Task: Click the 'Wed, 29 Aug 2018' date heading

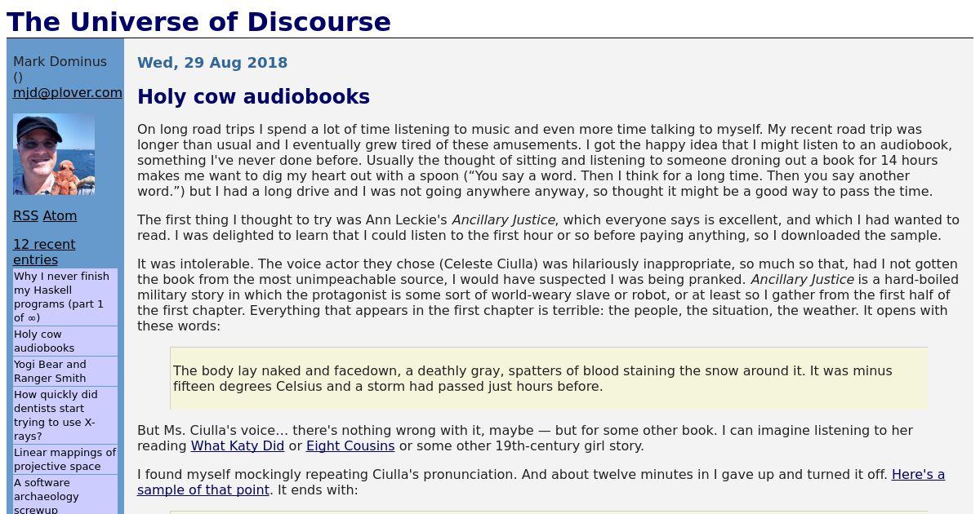Action: pos(212,63)
